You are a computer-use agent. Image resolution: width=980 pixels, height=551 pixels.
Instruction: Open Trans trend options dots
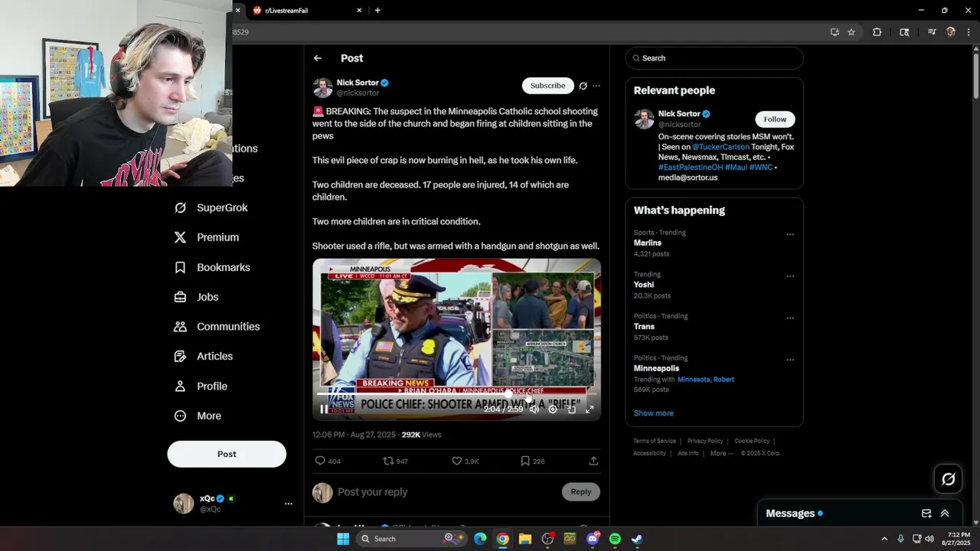[x=790, y=318]
